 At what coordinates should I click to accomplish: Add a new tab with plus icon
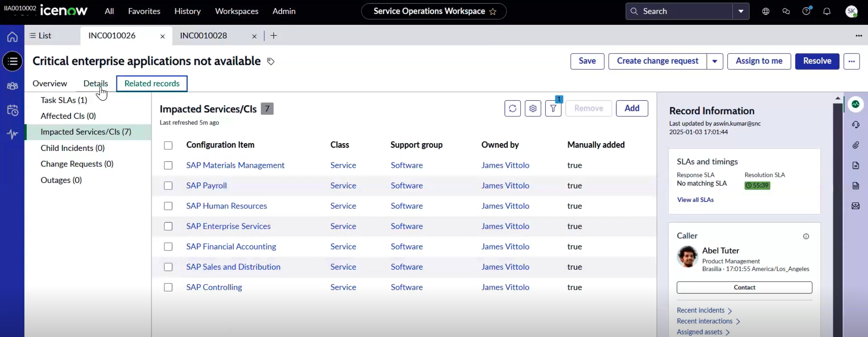274,36
